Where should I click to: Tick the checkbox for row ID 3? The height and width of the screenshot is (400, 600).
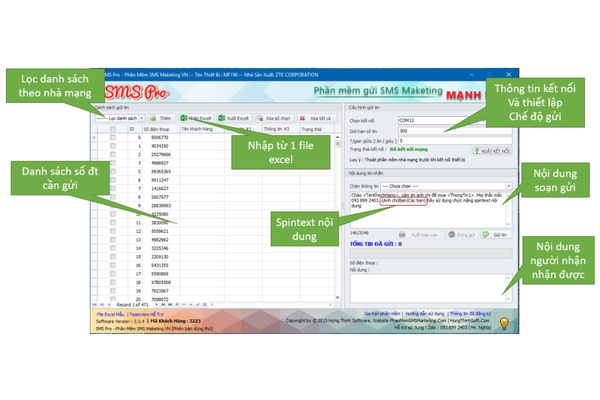113,163
